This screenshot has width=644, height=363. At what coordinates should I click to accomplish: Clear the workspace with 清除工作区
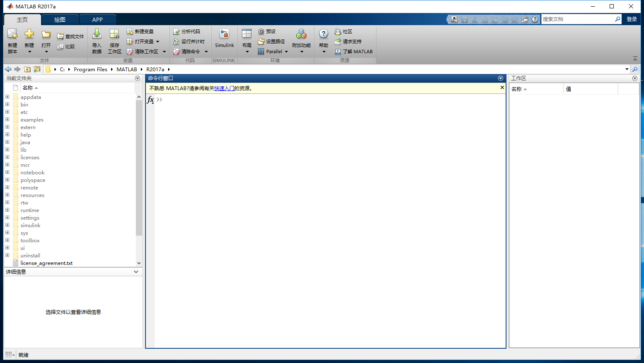pyautogui.click(x=143, y=52)
